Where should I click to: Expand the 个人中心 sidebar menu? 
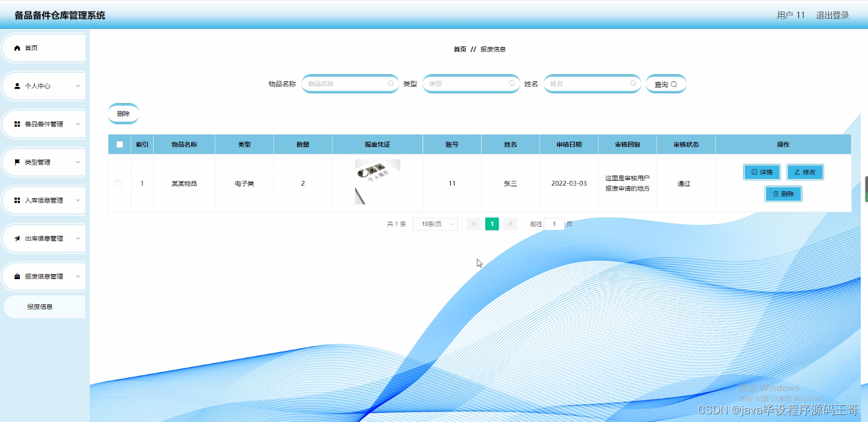pyautogui.click(x=43, y=86)
